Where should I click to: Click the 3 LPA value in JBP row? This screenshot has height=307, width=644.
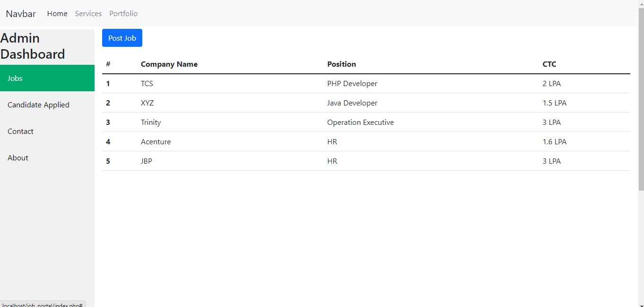pos(552,161)
